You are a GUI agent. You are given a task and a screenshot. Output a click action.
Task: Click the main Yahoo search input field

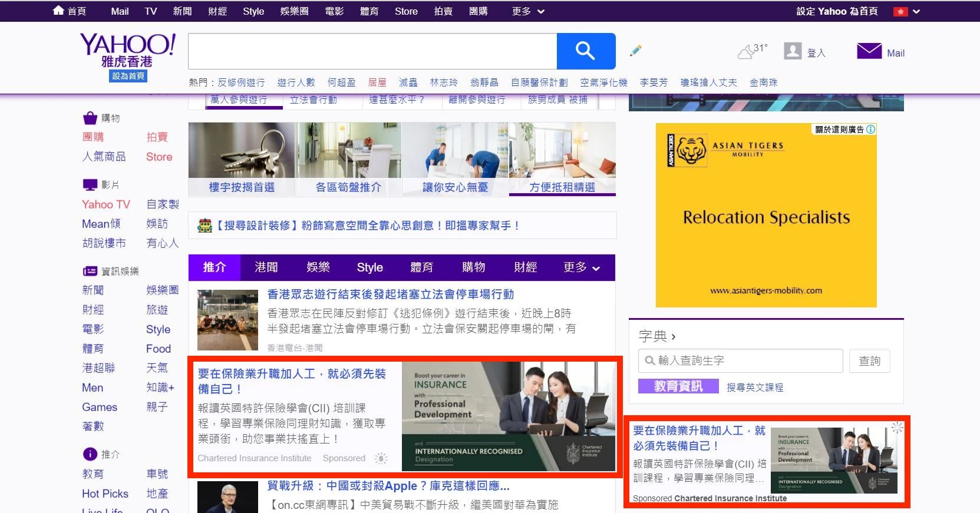[372, 51]
